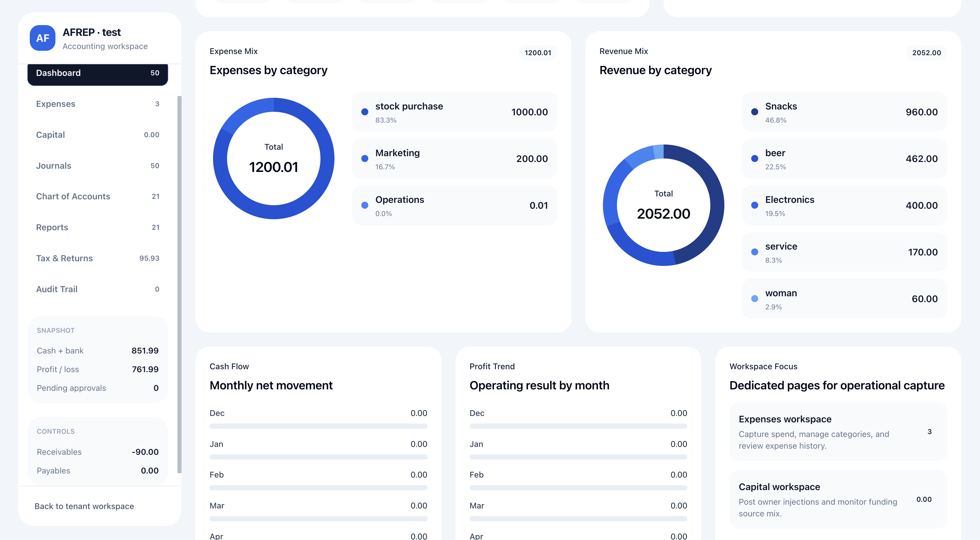Open the Capital section

pyautogui.click(x=98, y=135)
